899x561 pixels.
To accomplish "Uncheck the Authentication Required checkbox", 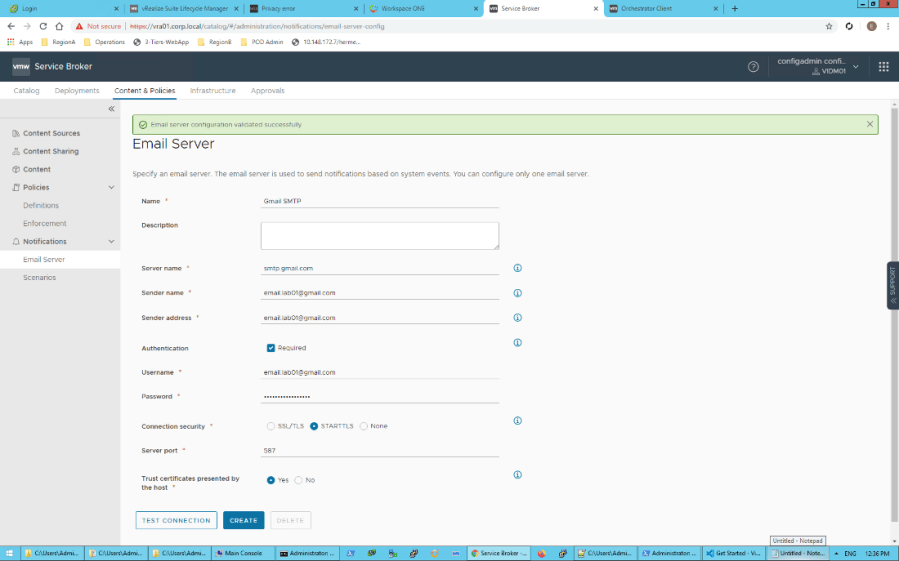I will click(x=271, y=348).
